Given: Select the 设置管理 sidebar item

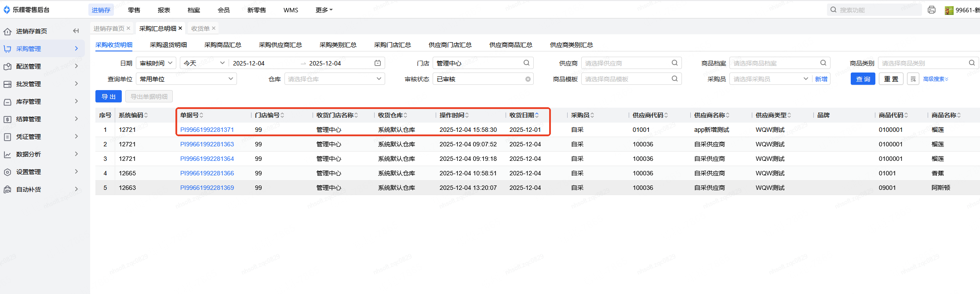Looking at the screenshot, I should (43, 172).
